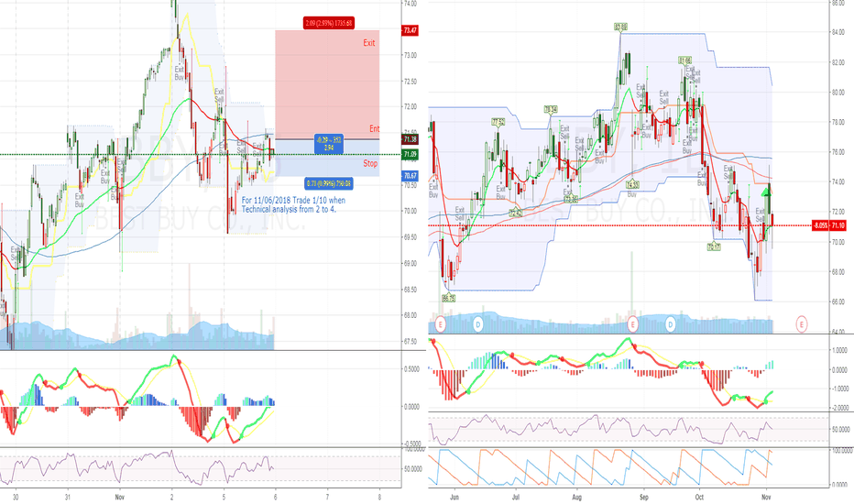Image resolution: width=854 pixels, height=504 pixels.
Task: Select the 72.42 pivot low label
Action: click(515, 214)
